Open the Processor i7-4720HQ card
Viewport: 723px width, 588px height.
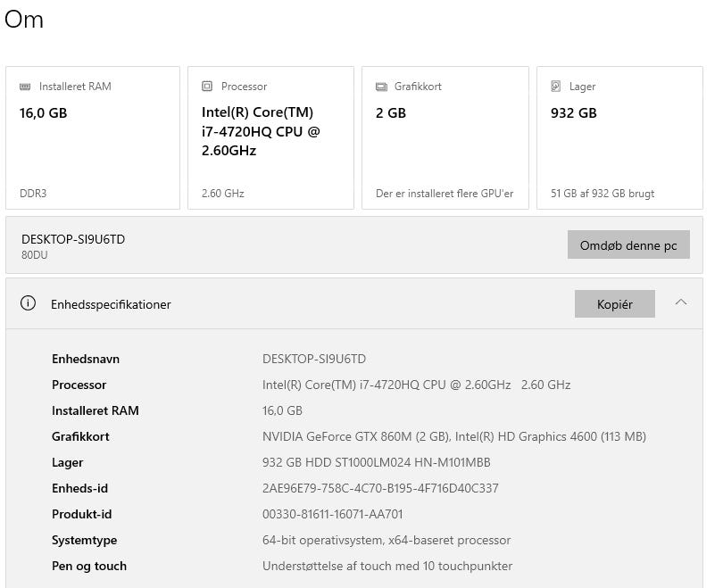(x=270, y=138)
